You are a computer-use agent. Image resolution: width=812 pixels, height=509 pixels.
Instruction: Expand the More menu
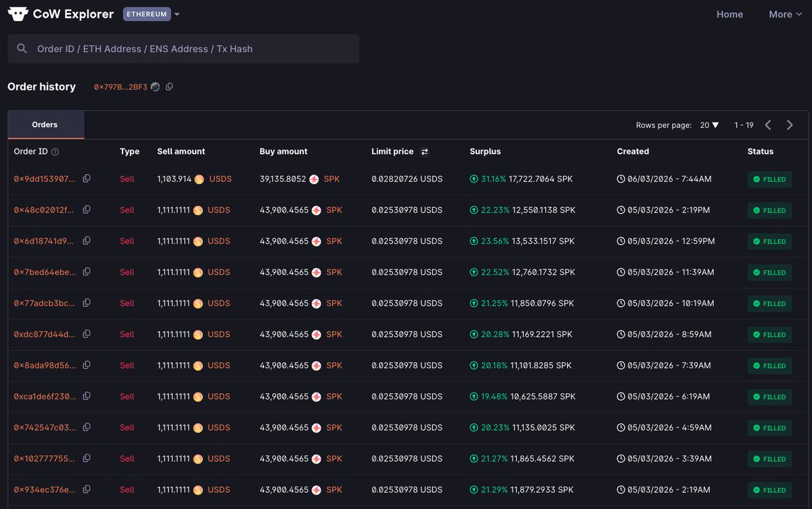(785, 14)
